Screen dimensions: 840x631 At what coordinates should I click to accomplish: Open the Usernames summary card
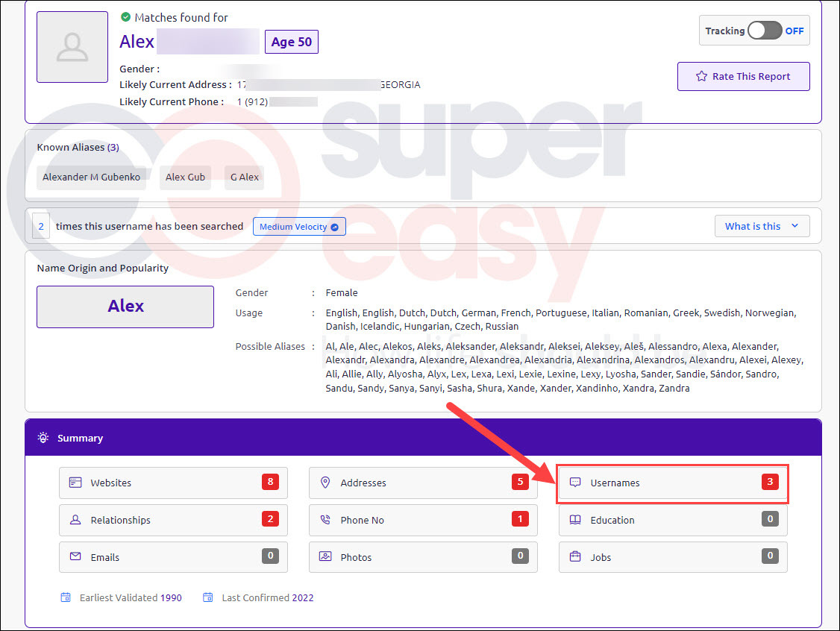[673, 483]
